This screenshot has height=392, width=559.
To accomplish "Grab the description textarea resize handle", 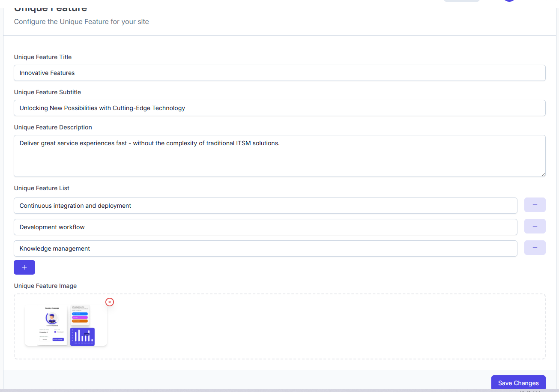I will 543,174.
